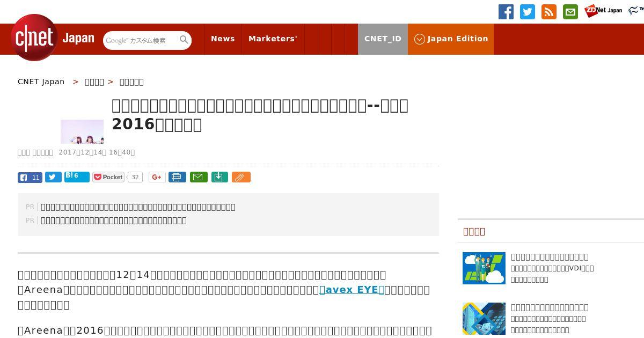644x338 pixels.
Task: Open the avex EYE hyperlink
Action: click(x=352, y=290)
